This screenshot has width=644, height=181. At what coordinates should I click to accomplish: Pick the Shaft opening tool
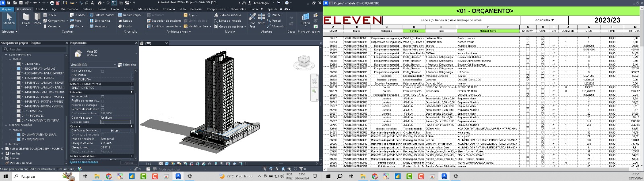tap(261, 19)
